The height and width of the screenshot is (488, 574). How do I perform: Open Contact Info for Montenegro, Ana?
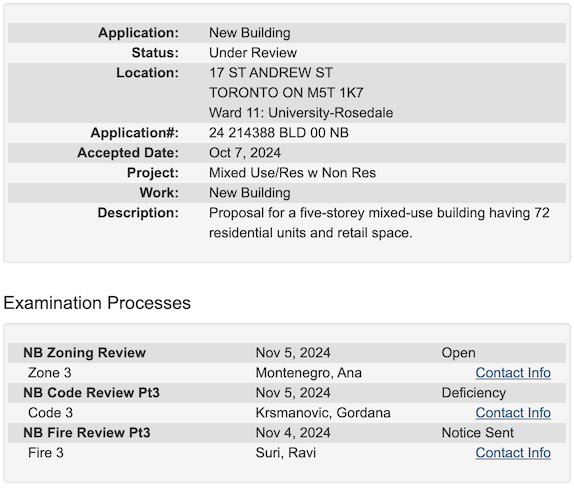point(513,373)
